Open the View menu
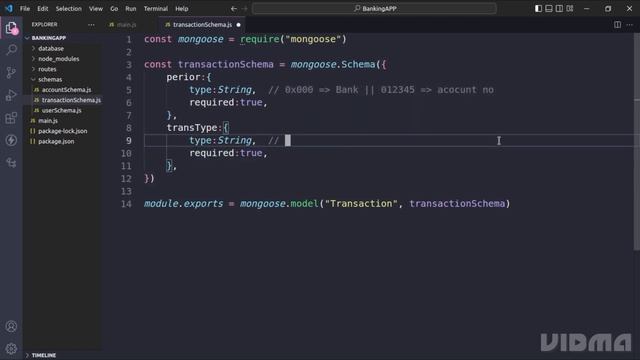Screen dimensions: 640x360 96,9
